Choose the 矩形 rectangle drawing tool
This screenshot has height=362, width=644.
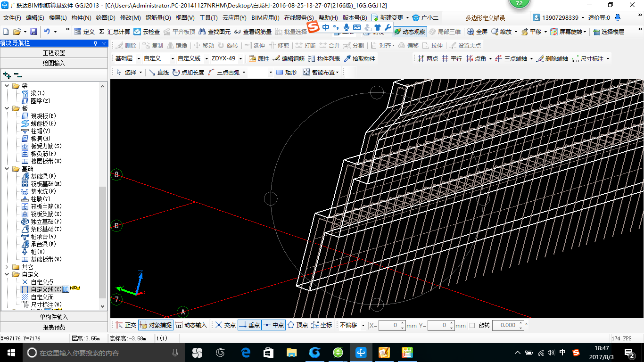(x=287, y=72)
